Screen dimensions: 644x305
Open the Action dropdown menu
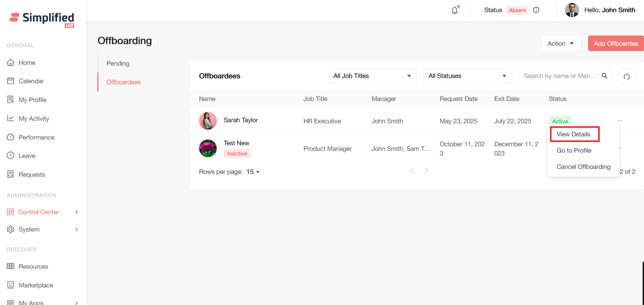point(561,44)
